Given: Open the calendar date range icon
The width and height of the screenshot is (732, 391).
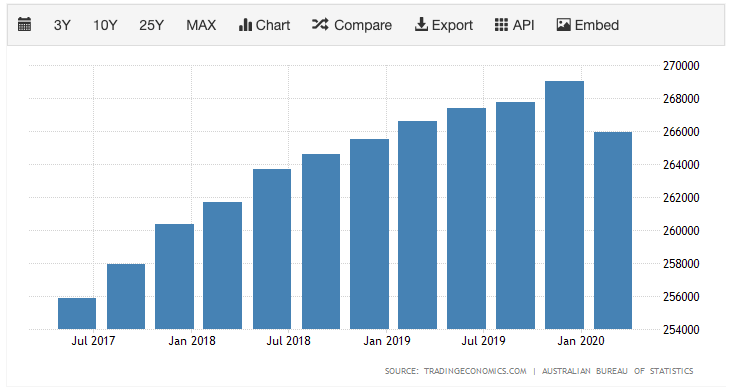Looking at the screenshot, I should point(24,24).
